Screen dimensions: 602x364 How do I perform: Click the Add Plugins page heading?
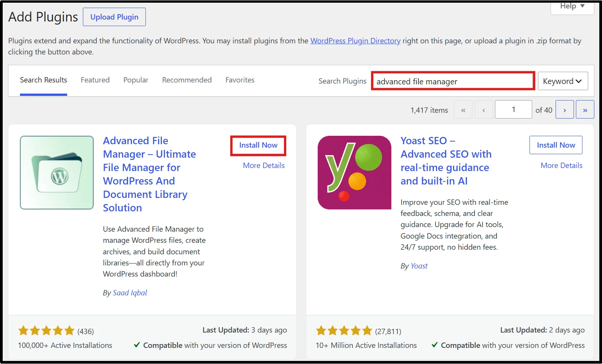point(43,17)
